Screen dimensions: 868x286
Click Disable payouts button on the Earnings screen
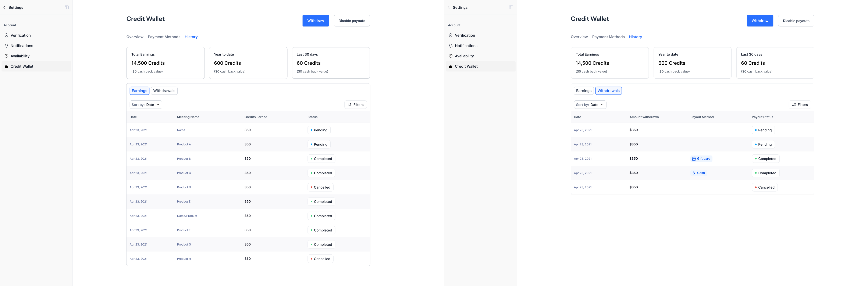click(351, 21)
